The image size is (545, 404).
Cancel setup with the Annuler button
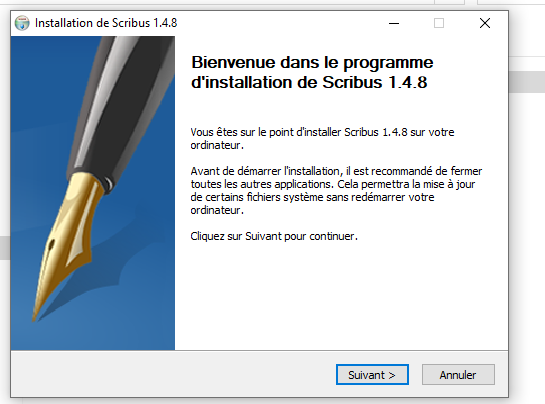[x=458, y=374]
